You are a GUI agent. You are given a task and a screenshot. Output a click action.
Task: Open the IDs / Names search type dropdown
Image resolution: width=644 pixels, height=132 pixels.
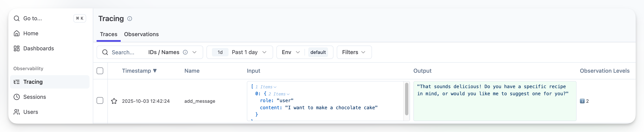point(194,52)
